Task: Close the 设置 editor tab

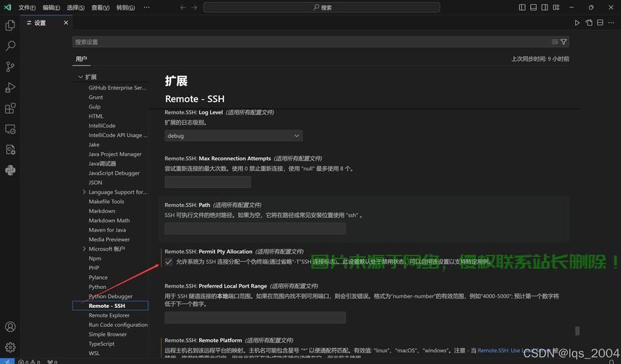Action: tap(65, 23)
